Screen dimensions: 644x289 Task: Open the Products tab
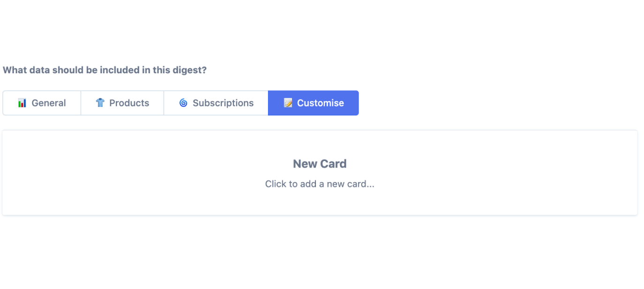pyautogui.click(x=122, y=103)
